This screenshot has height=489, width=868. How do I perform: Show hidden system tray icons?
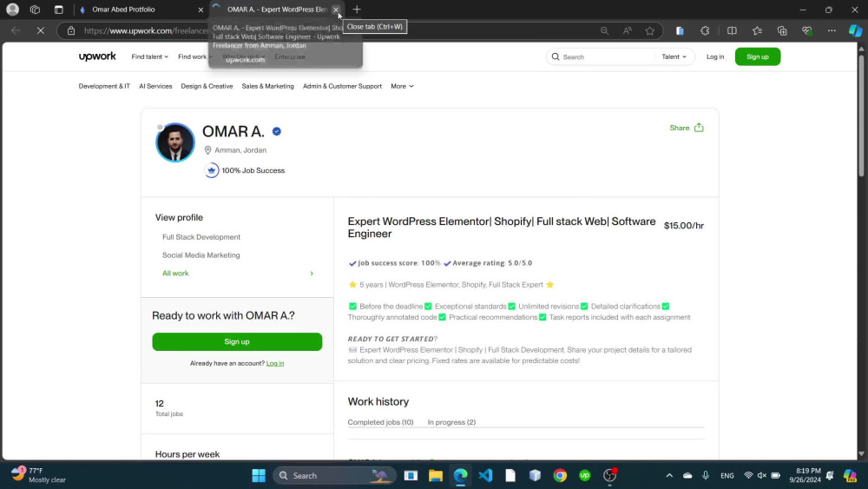(669, 475)
